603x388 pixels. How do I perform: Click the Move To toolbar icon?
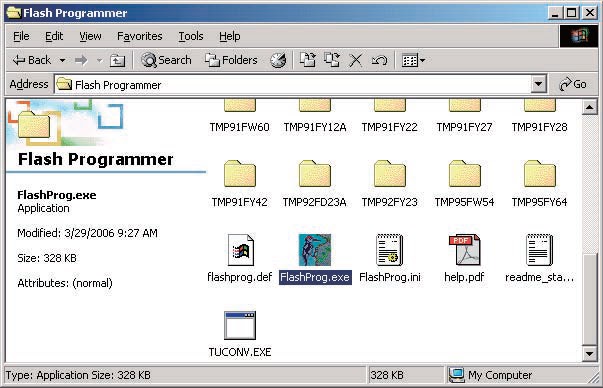coord(308,60)
